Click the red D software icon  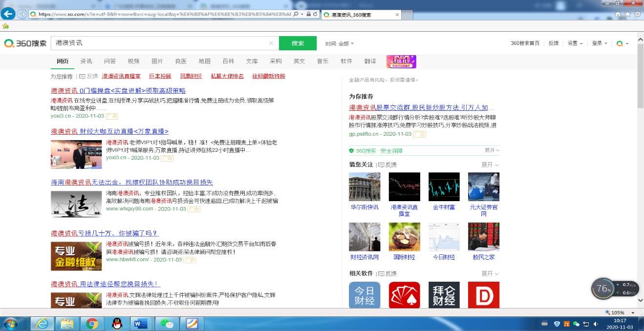pos(484,295)
